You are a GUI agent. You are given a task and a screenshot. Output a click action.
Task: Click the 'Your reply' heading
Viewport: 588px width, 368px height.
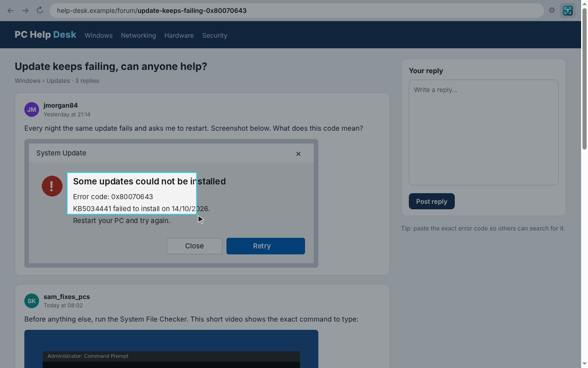[x=426, y=71]
